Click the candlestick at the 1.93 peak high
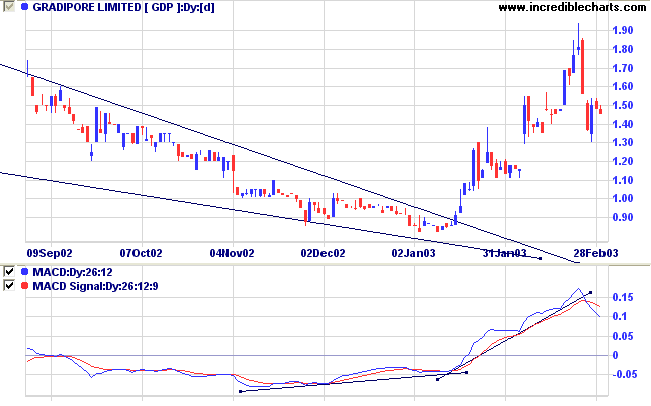651x406 pixels. [x=578, y=39]
